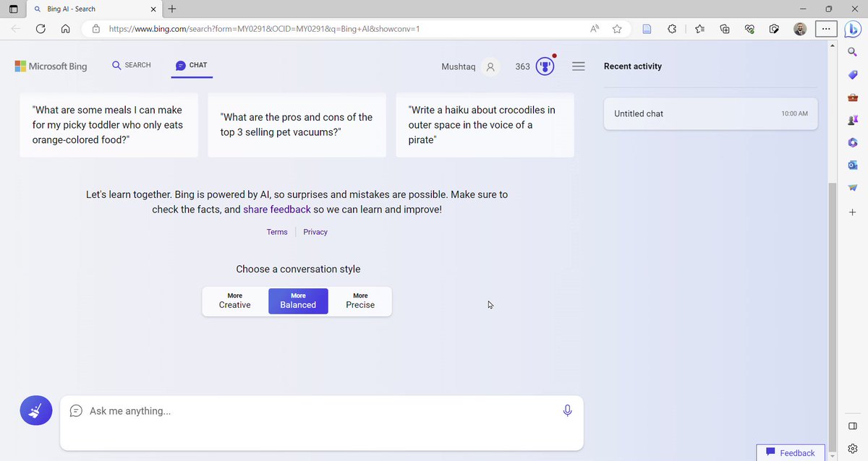Screen dimensions: 868x461
Task: Open the Rewards trophy badge
Action: [544, 66]
